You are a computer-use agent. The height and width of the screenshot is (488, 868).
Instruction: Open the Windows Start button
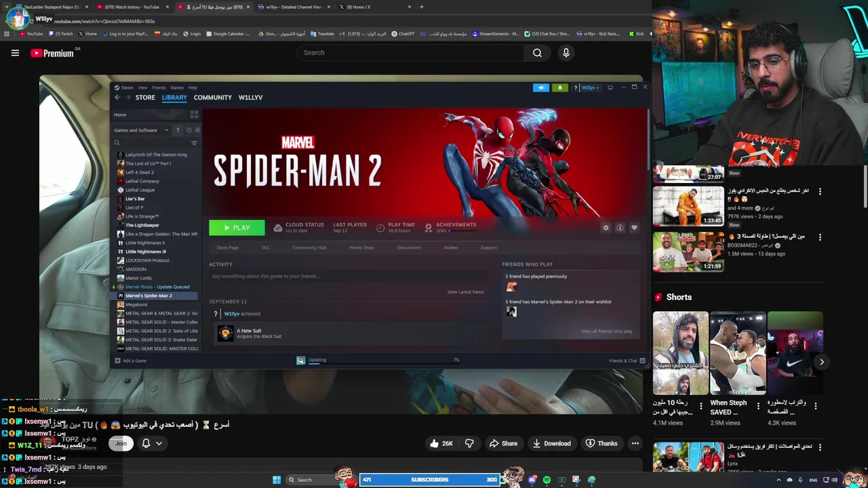pos(277,480)
